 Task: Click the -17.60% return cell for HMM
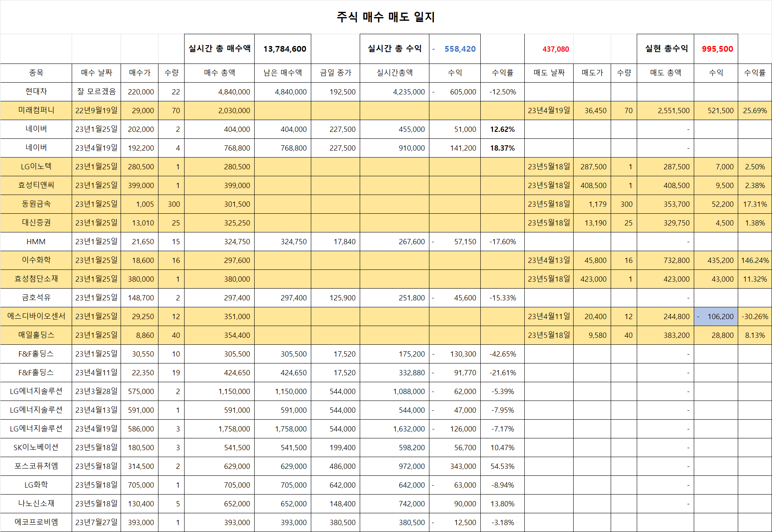pos(502,241)
